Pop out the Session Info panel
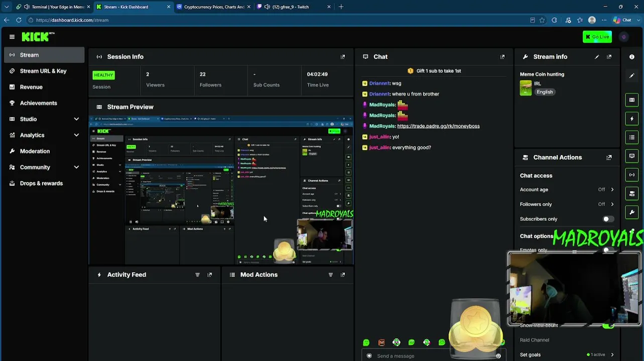644x361 pixels. pyautogui.click(x=343, y=57)
